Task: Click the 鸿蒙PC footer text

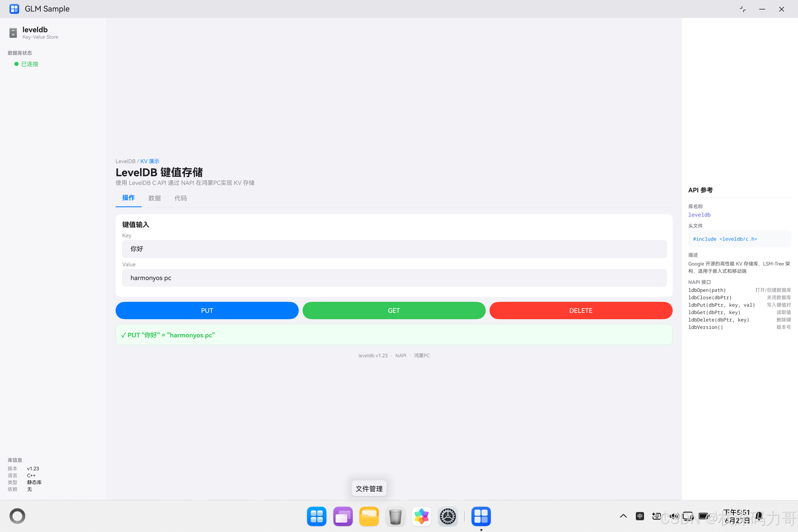Action: tap(422, 356)
